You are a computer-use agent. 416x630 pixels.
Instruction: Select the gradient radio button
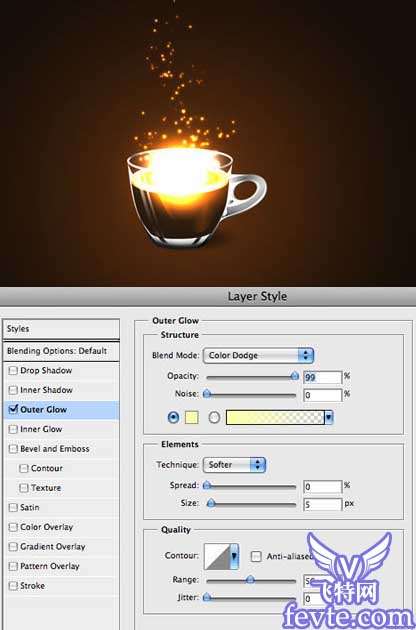coord(214,417)
